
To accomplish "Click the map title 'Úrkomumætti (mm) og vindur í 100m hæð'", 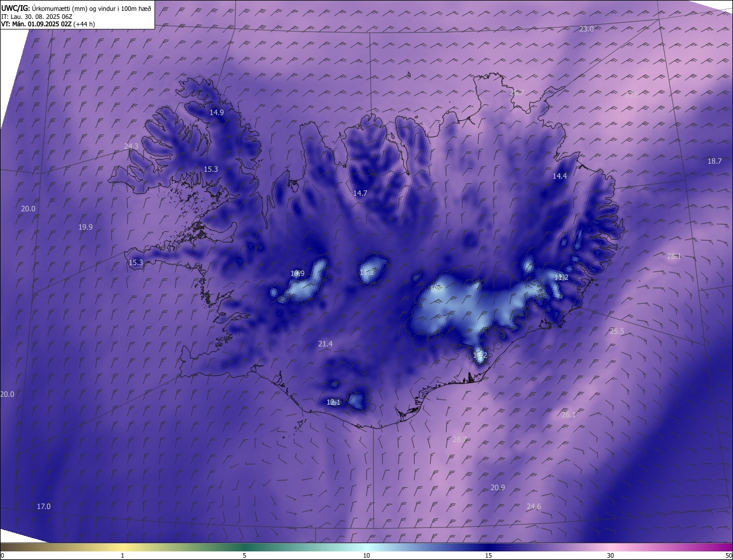I will (x=91, y=9).
